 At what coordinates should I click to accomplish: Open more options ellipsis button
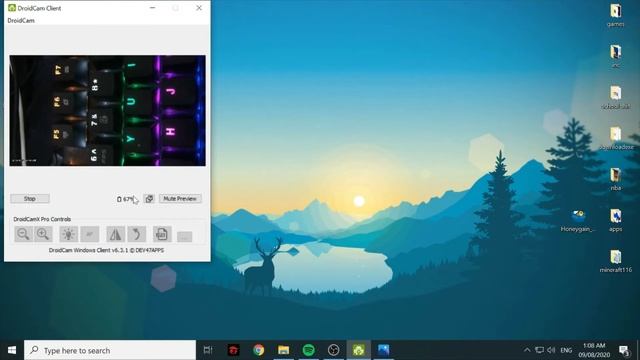coord(184,237)
